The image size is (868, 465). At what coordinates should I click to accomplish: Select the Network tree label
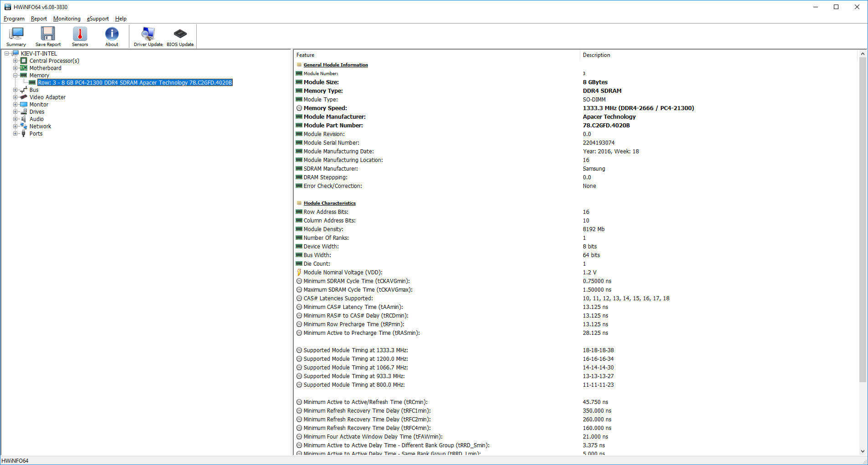[40, 126]
